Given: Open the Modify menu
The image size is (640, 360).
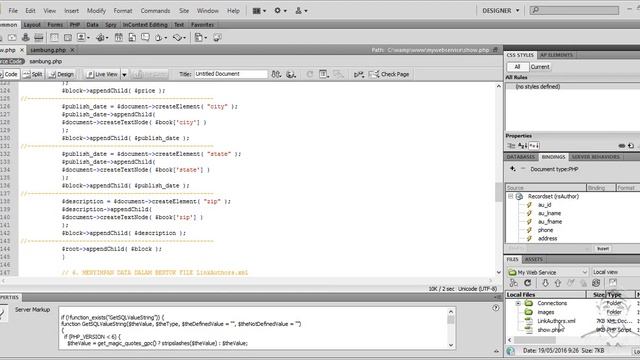Looking at the screenshot, I should pos(96,11).
